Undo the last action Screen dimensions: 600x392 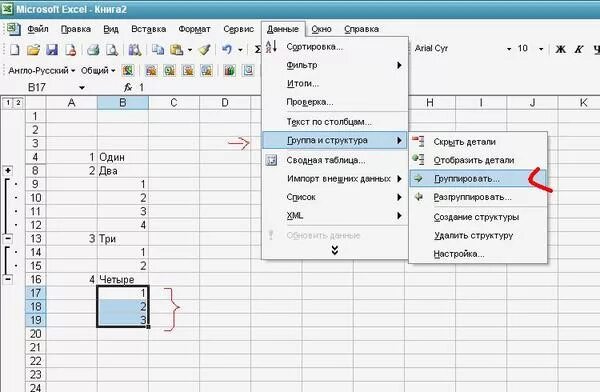pos(227,49)
